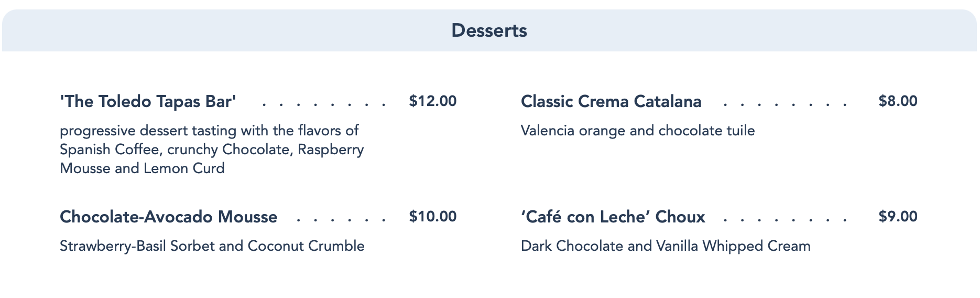Click the Mousse and Lemon Curd text line
The image size is (980, 298).
tap(142, 168)
